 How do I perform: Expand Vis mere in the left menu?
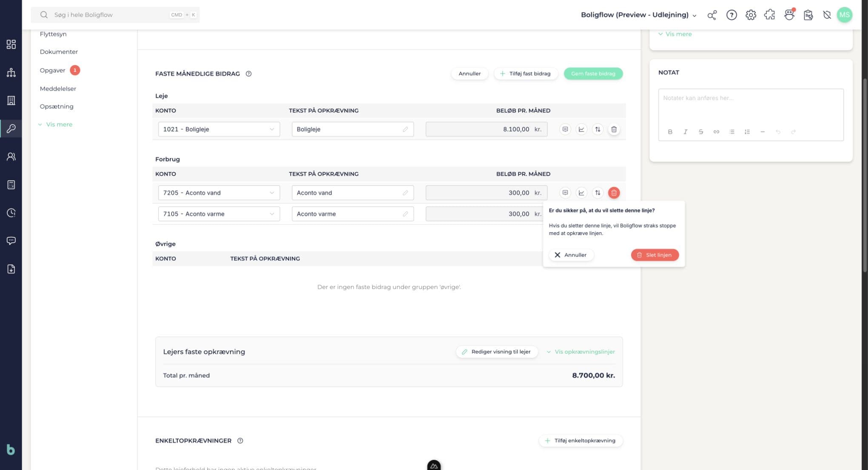(55, 125)
